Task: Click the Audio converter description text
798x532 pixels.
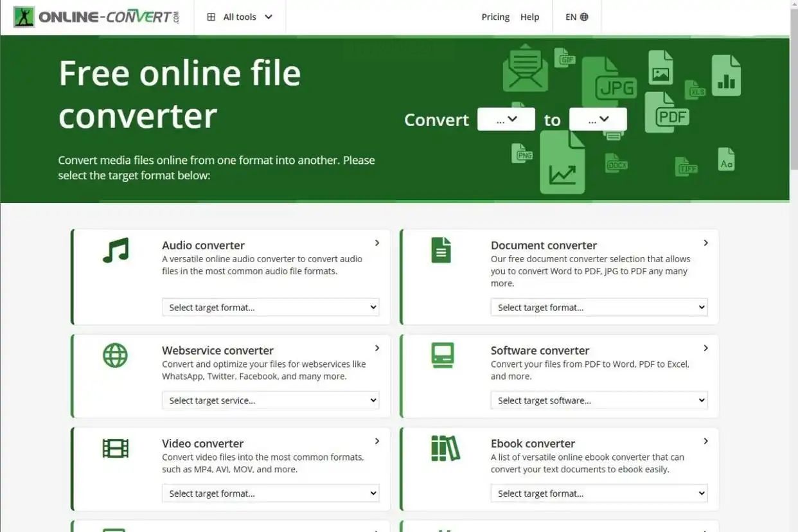Action: (262, 265)
